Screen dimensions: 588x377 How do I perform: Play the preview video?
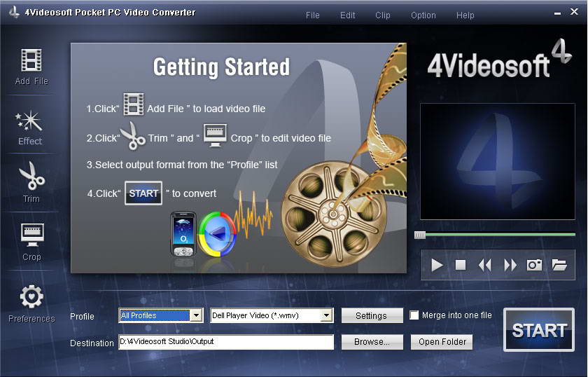[x=437, y=265]
